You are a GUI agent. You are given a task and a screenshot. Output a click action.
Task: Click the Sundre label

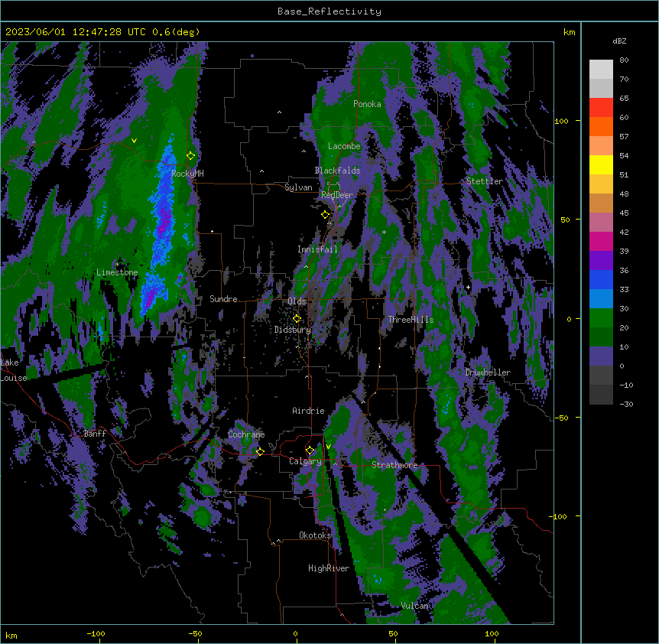[x=223, y=299]
